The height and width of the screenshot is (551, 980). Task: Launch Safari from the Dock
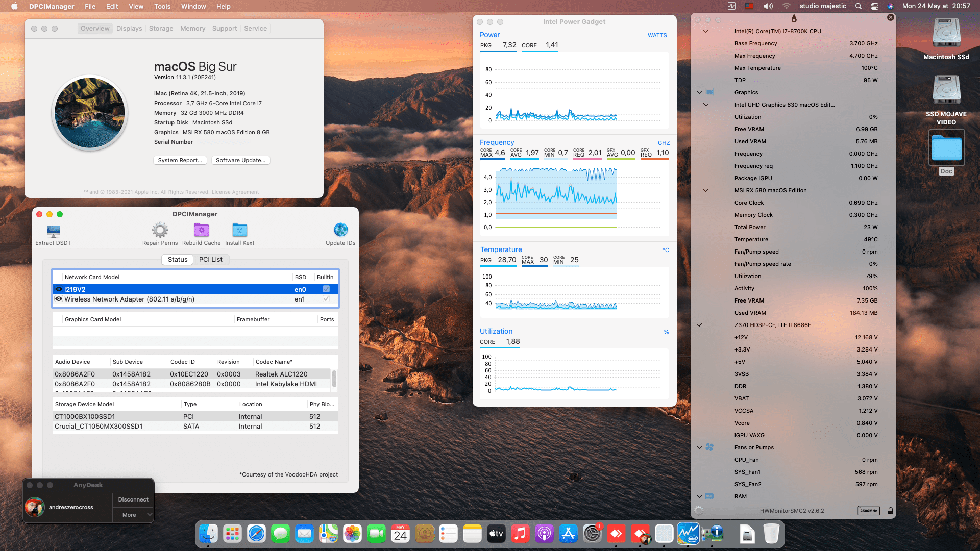click(256, 534)
